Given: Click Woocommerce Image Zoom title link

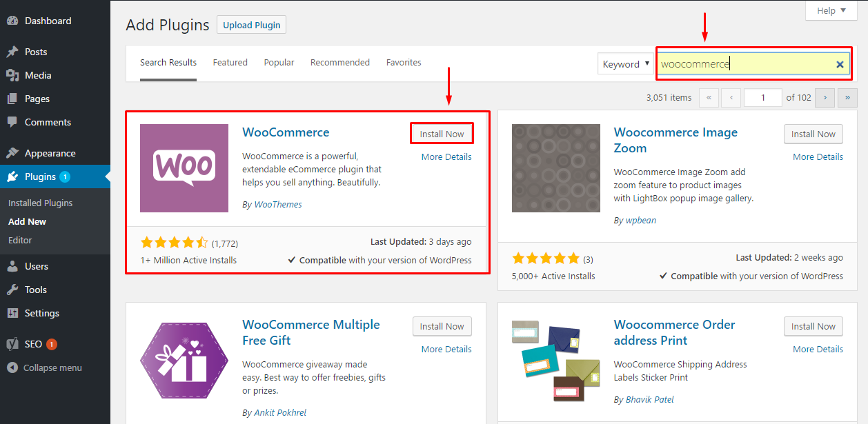Looking at the screenshot, I should pos(675,140).
